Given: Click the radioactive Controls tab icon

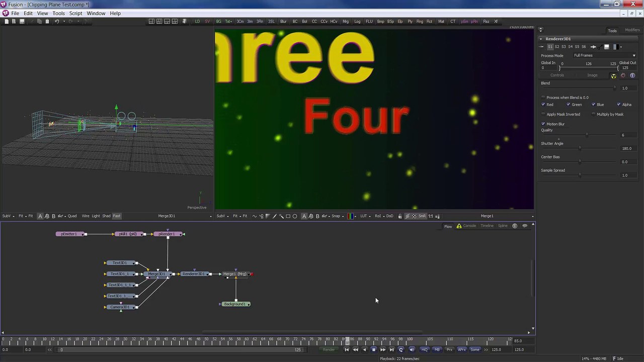Looking at the screenshot, I should click(613, 76).
